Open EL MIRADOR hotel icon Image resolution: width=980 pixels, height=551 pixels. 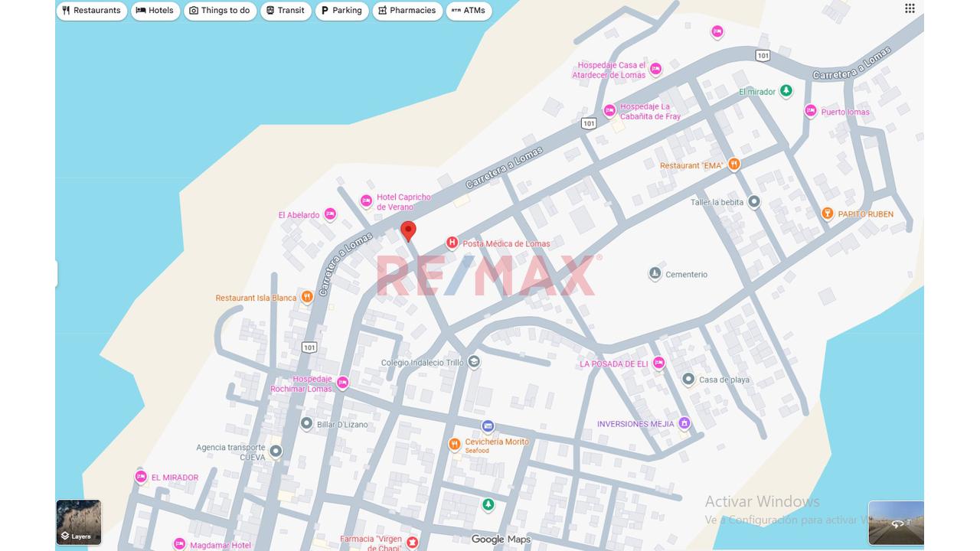click(141, 477)
